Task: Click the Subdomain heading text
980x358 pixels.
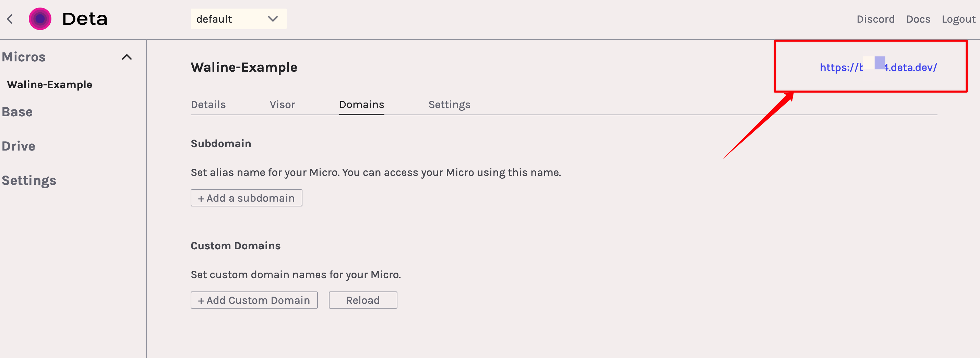Action: (x=220, y=143)
